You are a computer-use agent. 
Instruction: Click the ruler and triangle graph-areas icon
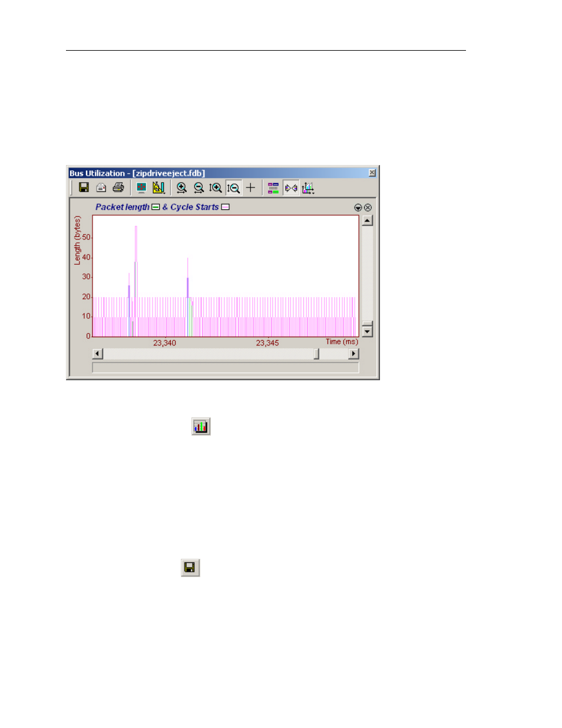(x=158, y=187)
